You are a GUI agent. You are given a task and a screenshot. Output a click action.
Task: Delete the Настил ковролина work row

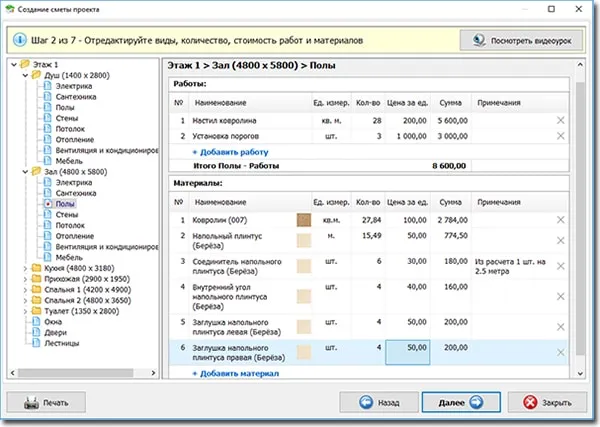point(560,121)
